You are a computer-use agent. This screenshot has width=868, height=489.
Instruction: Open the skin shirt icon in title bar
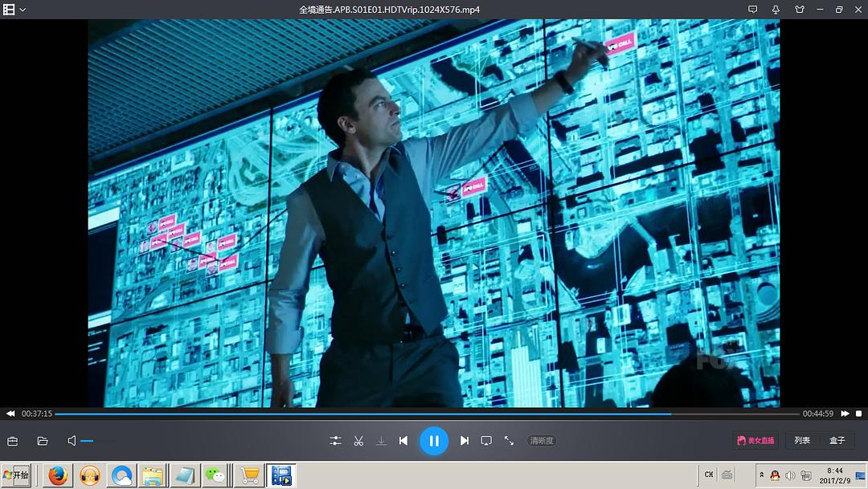point(799,10)
